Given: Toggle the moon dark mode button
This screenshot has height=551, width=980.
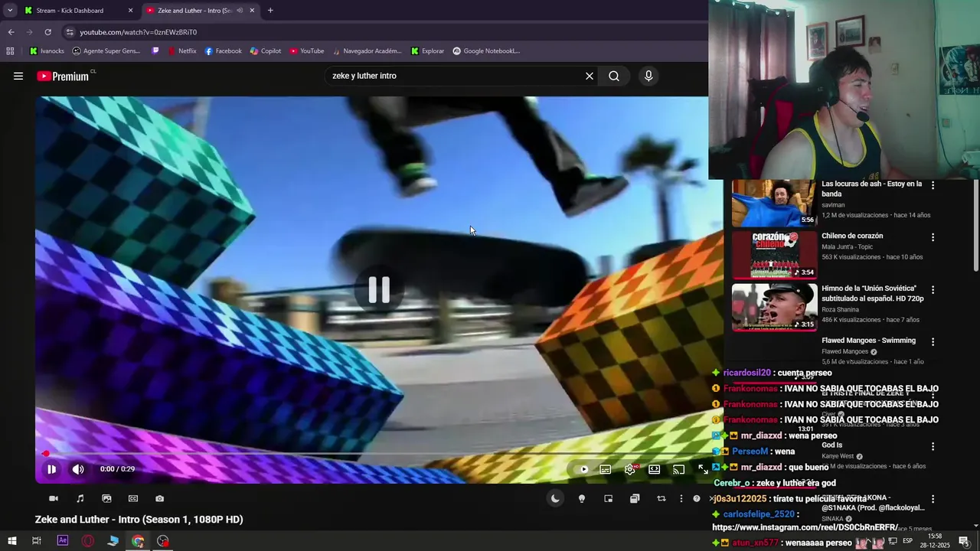Looking at the screenshot, I should click(555, 498).
